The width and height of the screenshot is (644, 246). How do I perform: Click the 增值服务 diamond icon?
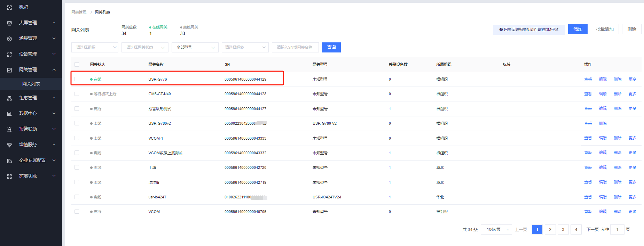coord(9,145)
